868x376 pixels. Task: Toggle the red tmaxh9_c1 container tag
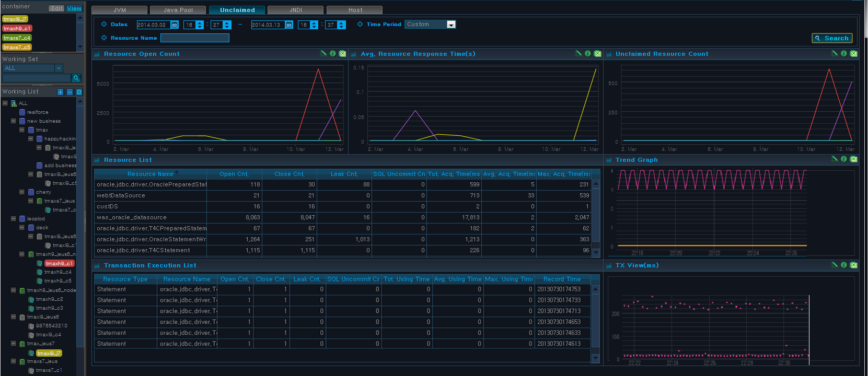[x=17, y=28]
